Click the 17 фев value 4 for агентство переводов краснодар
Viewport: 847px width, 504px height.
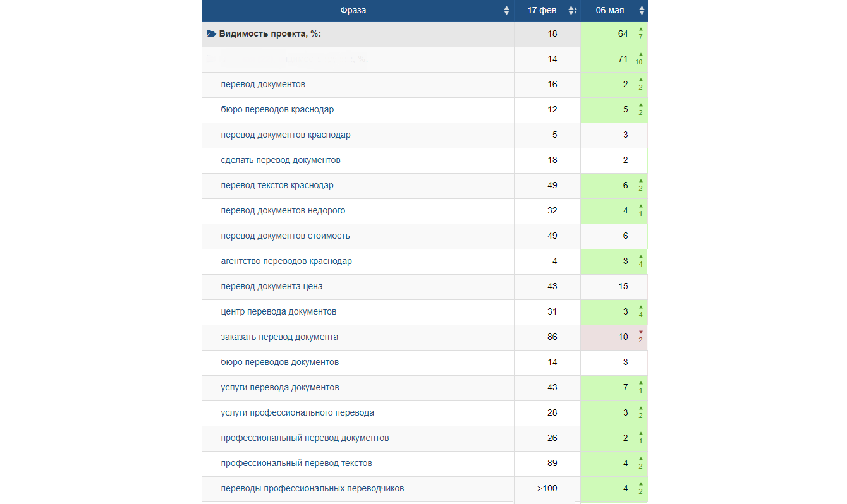click(x=555, y=261)
